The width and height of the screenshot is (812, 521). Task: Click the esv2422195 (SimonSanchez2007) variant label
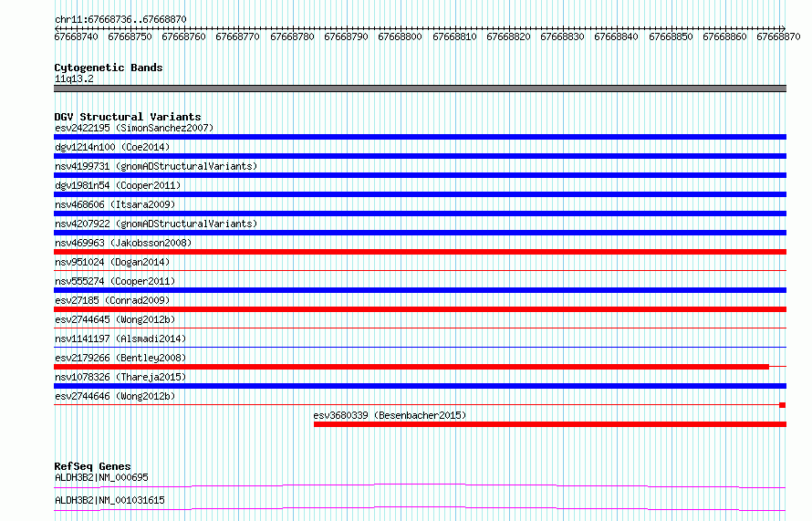click(x=134, y=128)
